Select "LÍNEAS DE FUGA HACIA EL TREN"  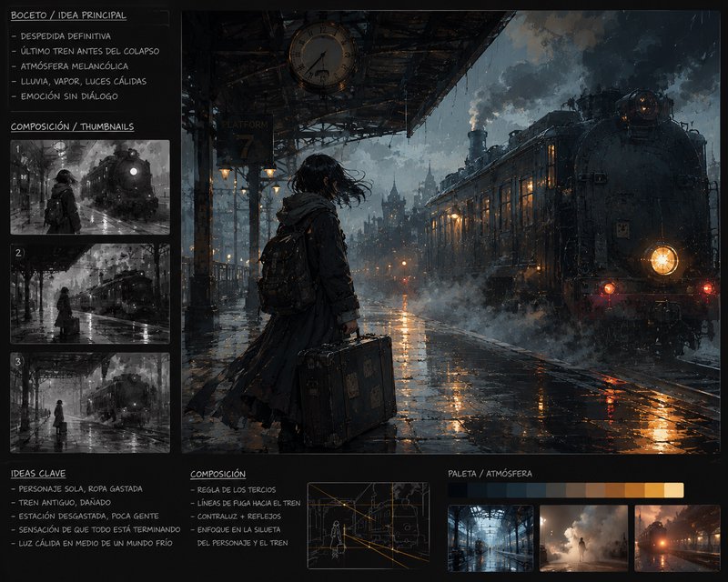[248, 503]
